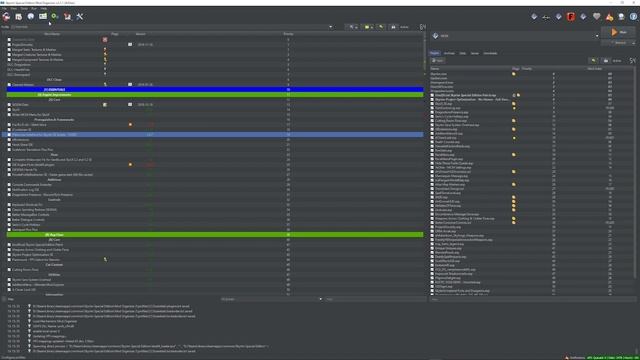Sort mods by Mod Name column header
This screenshot has width=640, height=360.
pyautogui.click(x=52, y=34)
